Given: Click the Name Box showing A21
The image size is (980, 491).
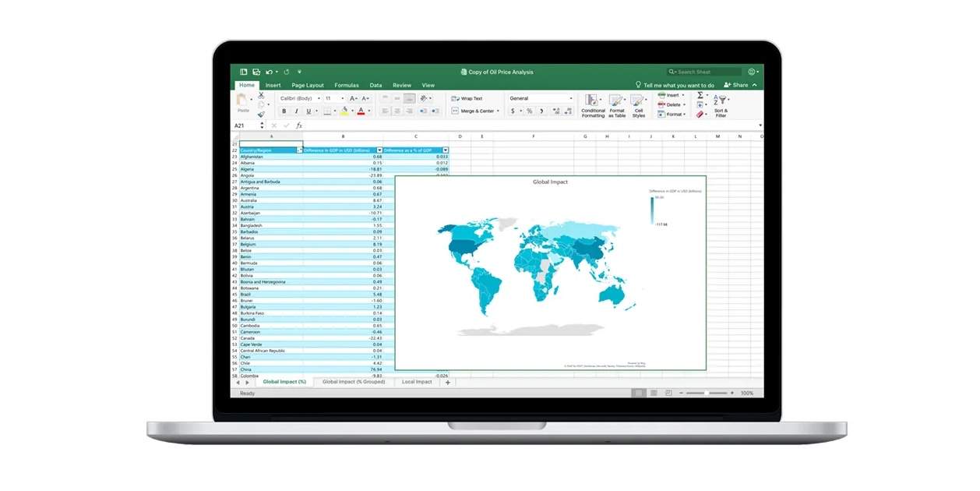Looking at the screenshot, I should [x=249, y=125].
